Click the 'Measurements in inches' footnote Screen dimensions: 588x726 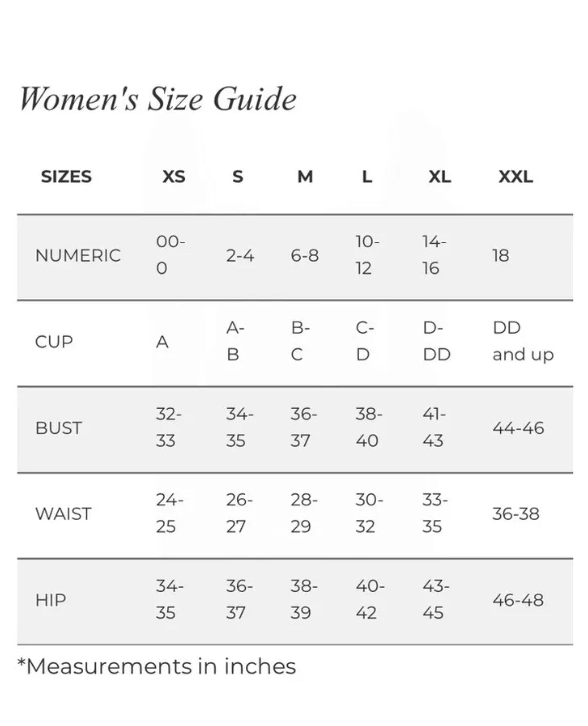pyautogui.click(x=157, y=666)
